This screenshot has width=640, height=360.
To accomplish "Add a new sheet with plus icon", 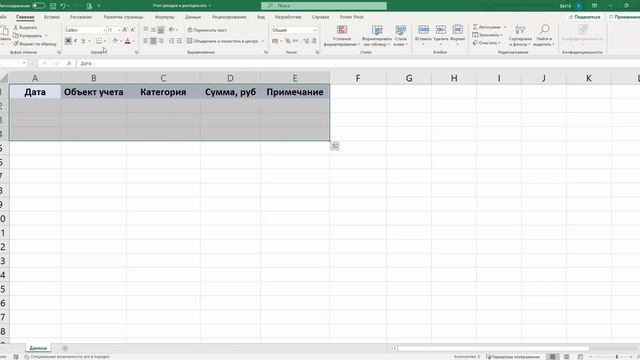I will [65, 348].
